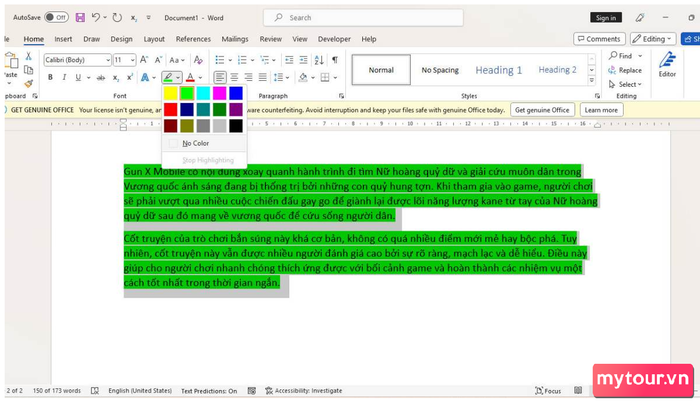
Task: Click the English (United States) language indicator
Action: (x=140, y=391)
